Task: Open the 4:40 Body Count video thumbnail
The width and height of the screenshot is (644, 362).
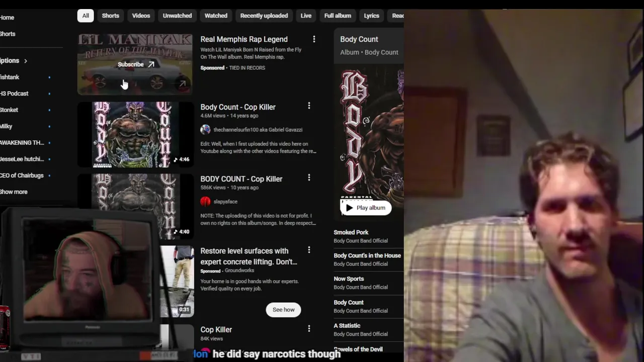Action: 135,207
